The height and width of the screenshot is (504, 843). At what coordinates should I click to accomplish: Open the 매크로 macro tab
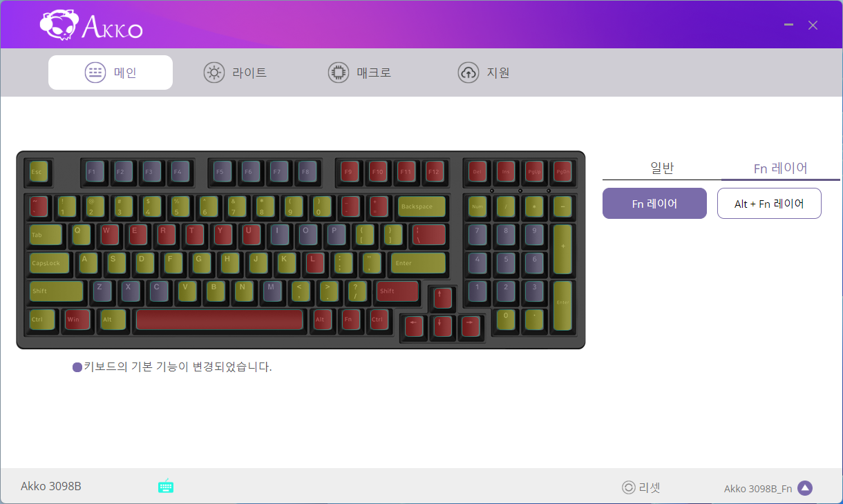tap(359, 72)
